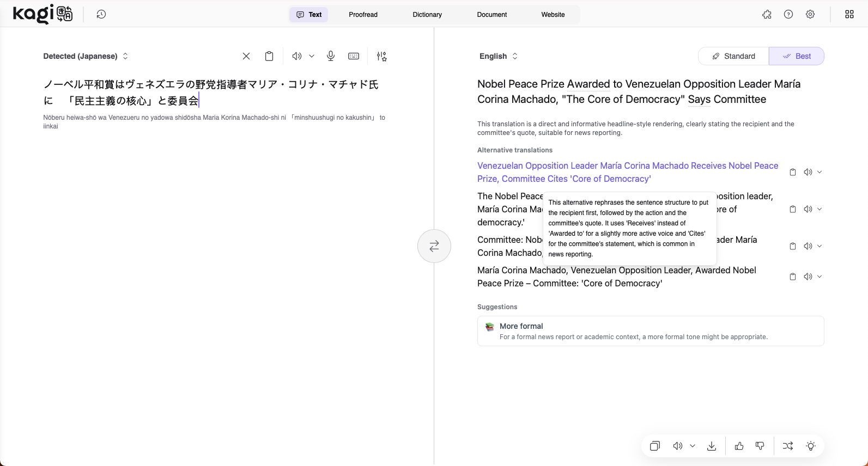Viewport: 868px width, 466px height.
Task: Copy the 'Committee: Nobel' alternative translation
Action: click(x=793, y=246)
